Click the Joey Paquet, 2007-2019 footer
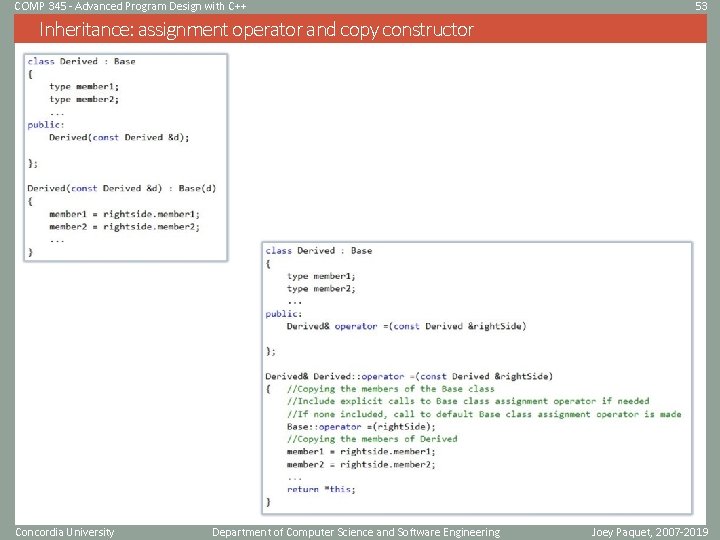The height and width of the screenshot is (540, 720). [650, 532]
